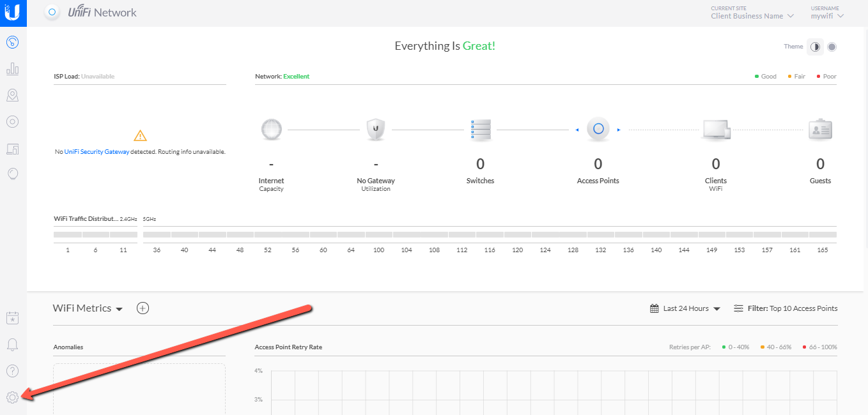Open the Statistics bar chart icon
Viewport: 868px width, 415px height.
coord(12,69)
